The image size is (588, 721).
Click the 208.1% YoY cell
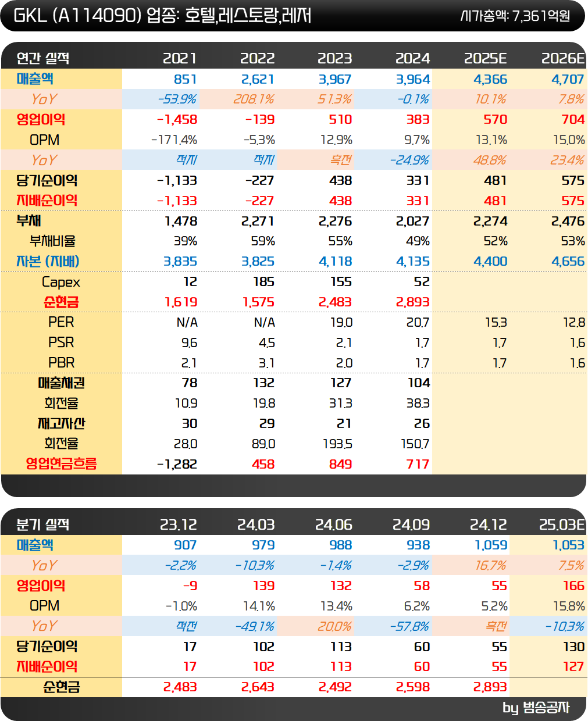tap(254, 99)
